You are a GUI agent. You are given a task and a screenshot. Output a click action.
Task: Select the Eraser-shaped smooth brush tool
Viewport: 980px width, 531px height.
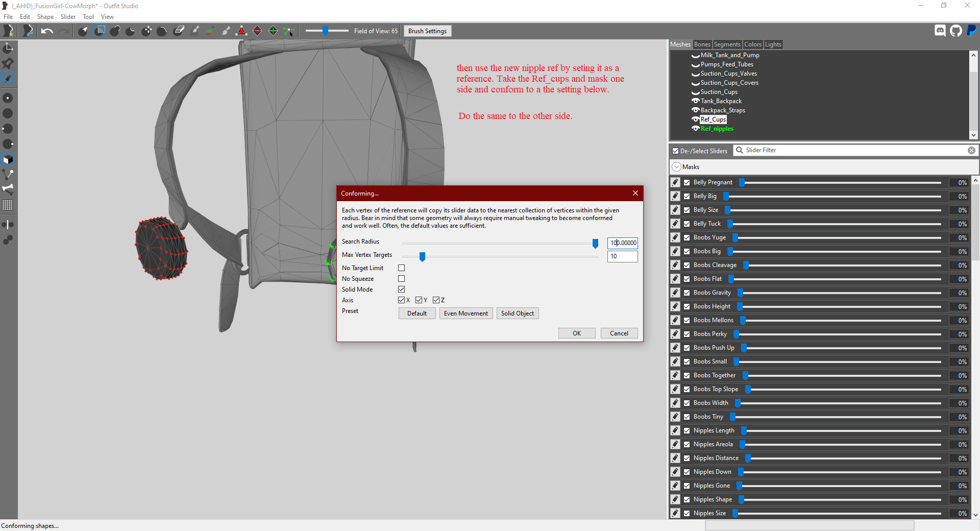click(179, 31)
